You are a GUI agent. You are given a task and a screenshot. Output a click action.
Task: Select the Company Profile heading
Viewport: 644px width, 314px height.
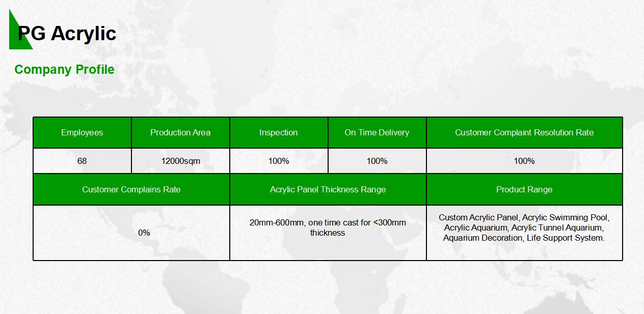coord(64,70)
